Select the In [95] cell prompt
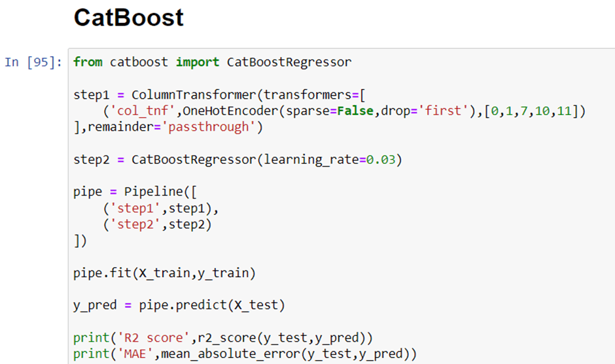The width and height of the screenshot is (615, 364). 33,62
